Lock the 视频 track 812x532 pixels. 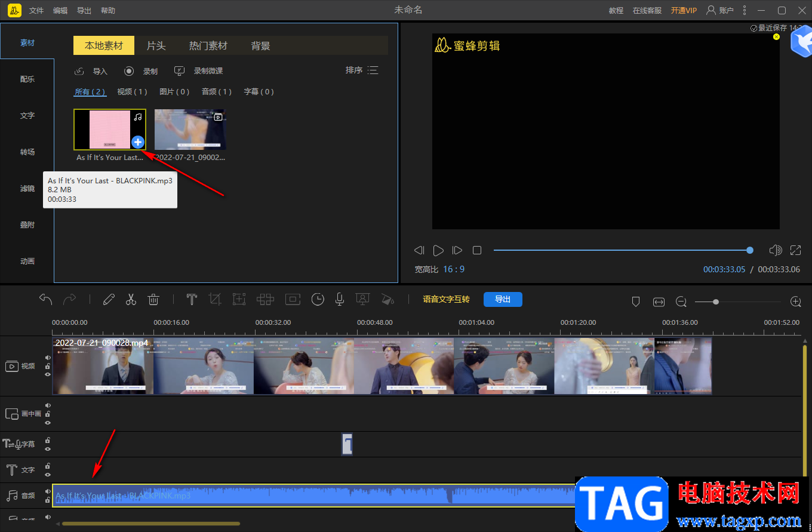pyautogui.click(x=48, y=366)
